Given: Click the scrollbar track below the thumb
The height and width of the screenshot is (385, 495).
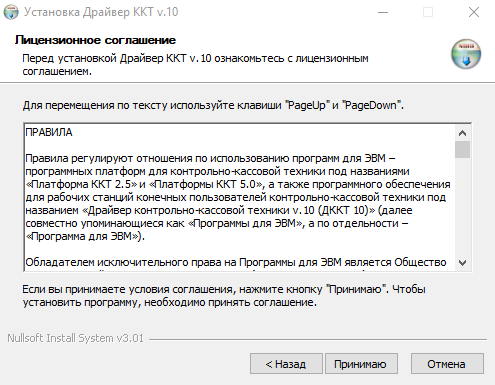Looking at the screenshot, I should [x=462, y=207].
